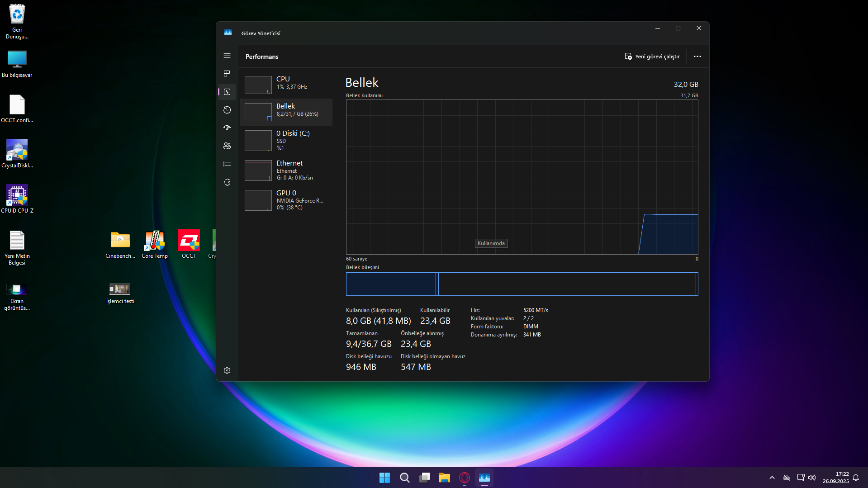The width and height of the screenshot is (868, 488).
Task: Click the volume speaker tray icon
Action: [812, 478]
